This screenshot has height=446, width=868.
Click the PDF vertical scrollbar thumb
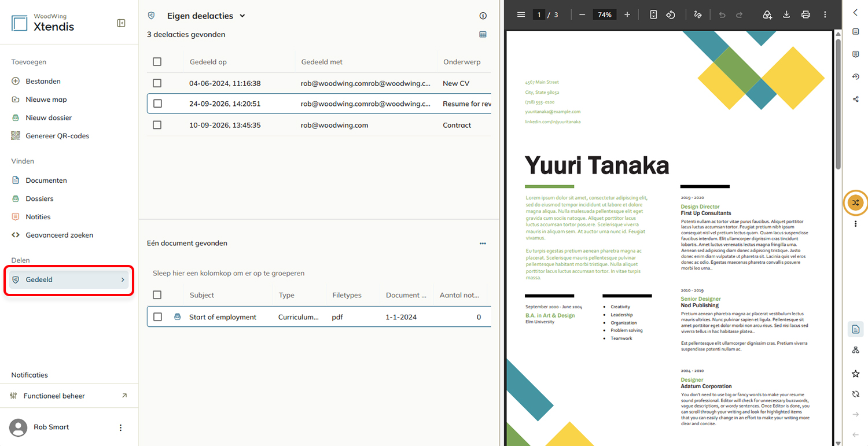[x=838, y=104]
